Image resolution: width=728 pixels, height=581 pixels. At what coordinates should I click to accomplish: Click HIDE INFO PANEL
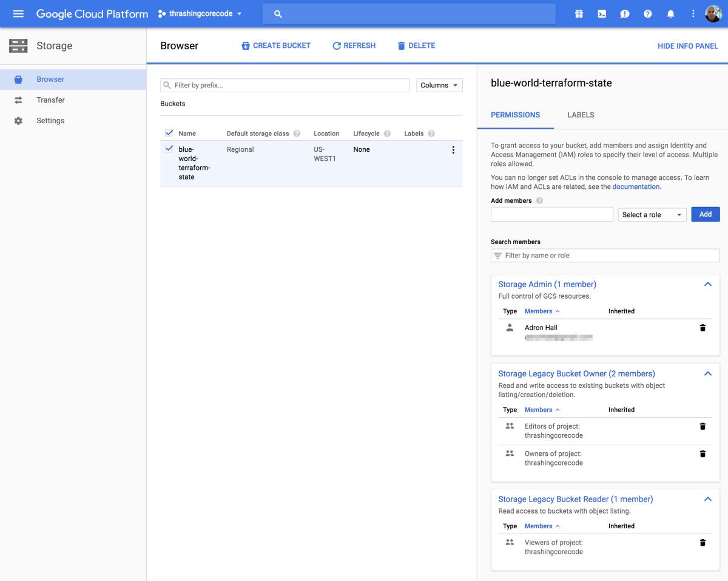[x=687, y=46]
